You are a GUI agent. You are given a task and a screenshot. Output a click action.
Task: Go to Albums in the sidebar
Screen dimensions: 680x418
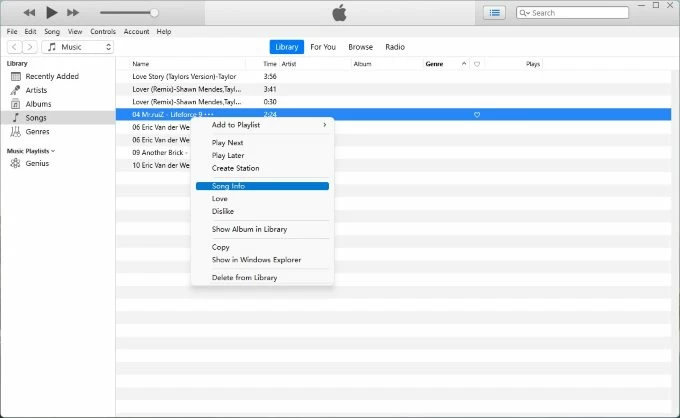tap(37, 104)
